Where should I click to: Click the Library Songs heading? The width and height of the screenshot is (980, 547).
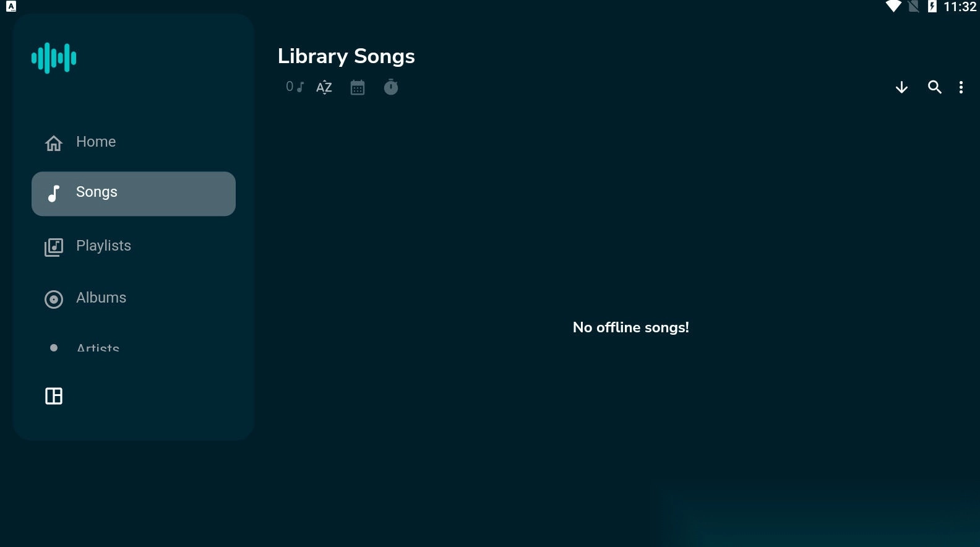[346, 56]
